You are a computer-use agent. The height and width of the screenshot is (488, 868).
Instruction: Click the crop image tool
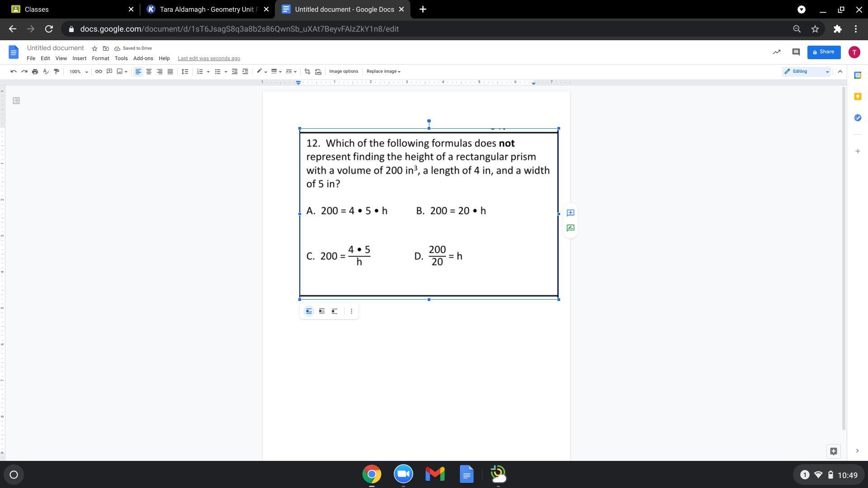(307, 71)
